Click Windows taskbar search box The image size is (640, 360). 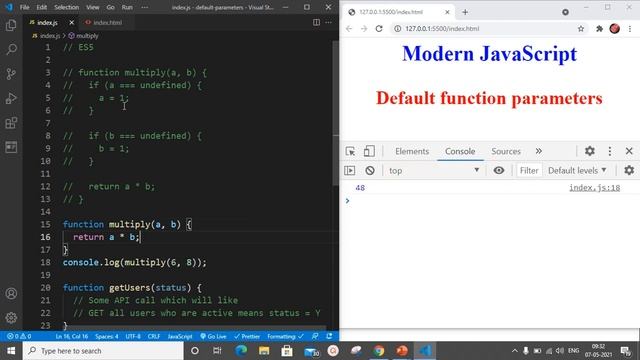point(103,351)
